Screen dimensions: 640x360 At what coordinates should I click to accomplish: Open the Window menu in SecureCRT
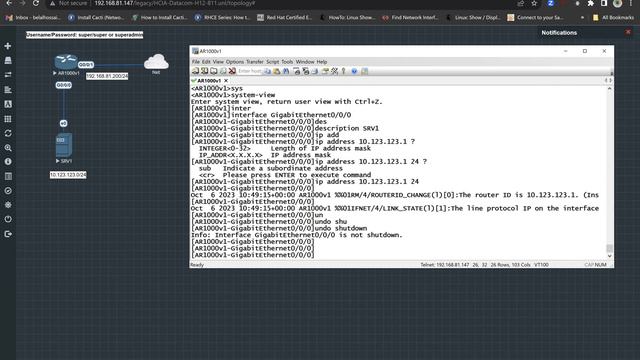305,62
